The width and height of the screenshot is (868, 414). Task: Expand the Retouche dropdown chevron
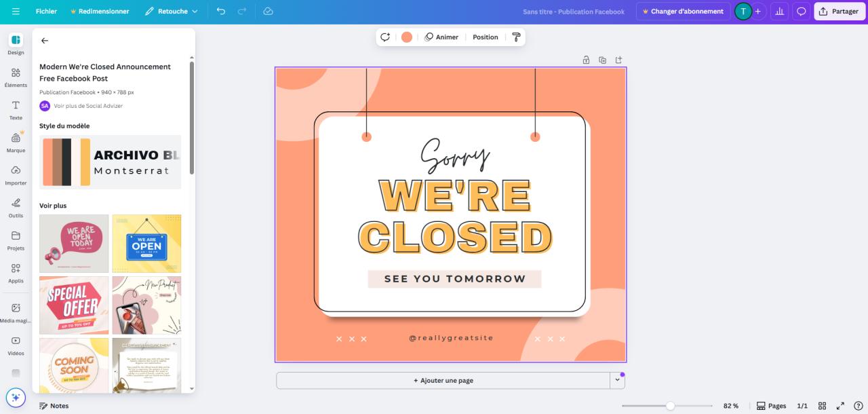point(193,11)
